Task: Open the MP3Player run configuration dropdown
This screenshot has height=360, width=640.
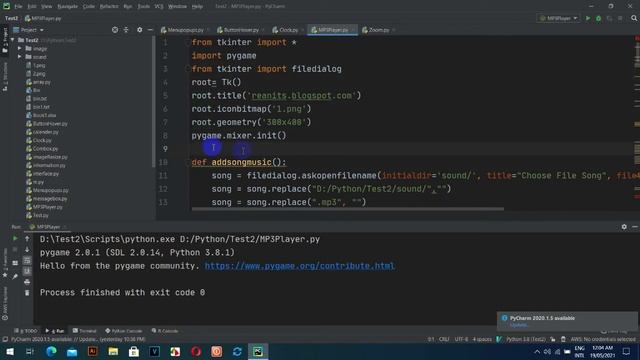Action: [558, 18]
